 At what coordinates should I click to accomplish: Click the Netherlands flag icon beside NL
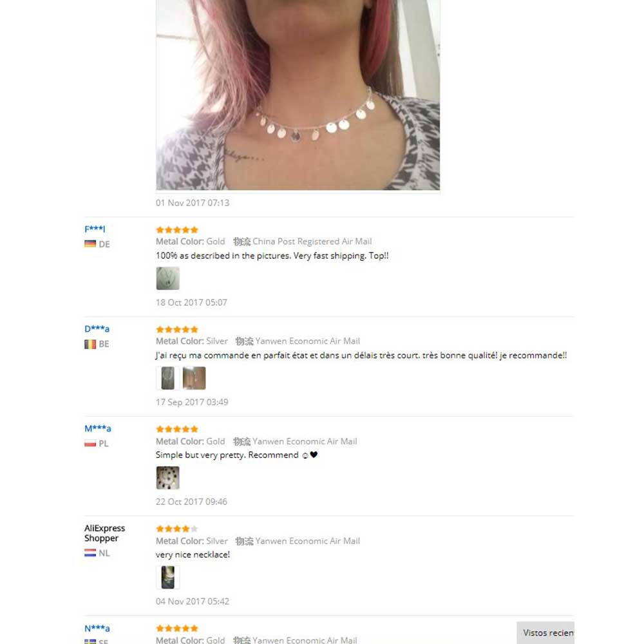click(x=90, y=553)
